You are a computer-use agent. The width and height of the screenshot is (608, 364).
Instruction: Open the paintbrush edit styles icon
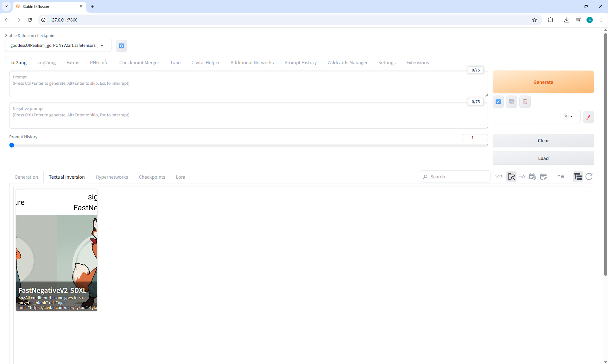(x=588, y=117)
